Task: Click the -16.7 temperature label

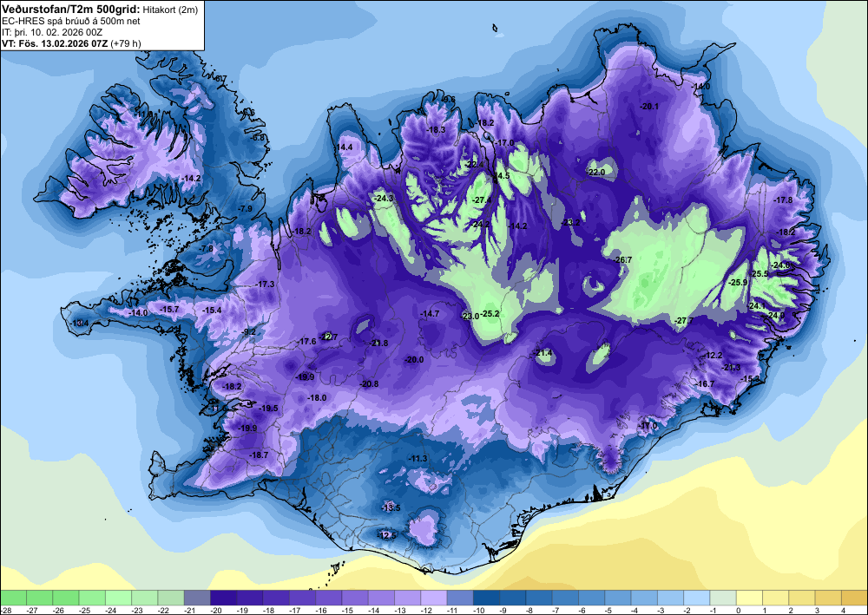Action: coord(705,383)
